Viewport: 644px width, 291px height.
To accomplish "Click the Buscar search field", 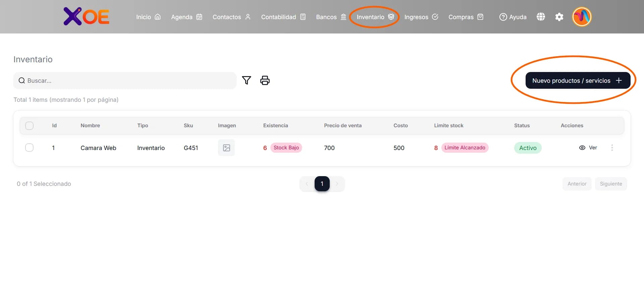I will pos(125,81).
